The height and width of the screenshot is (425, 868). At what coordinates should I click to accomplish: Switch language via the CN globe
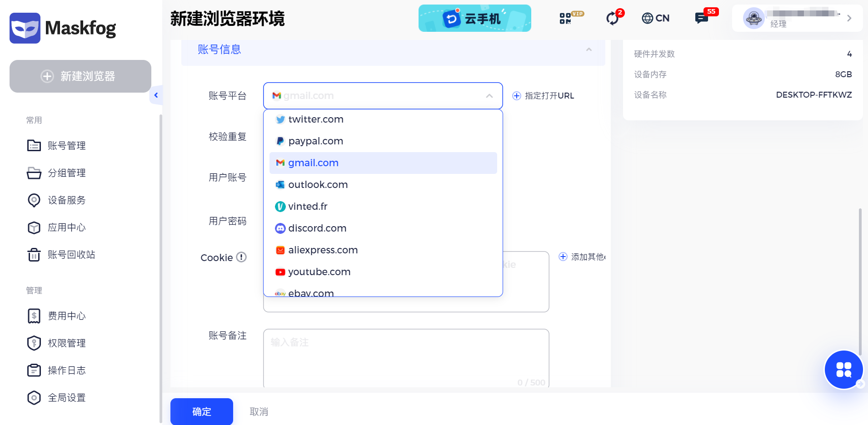tap(655, 18)
